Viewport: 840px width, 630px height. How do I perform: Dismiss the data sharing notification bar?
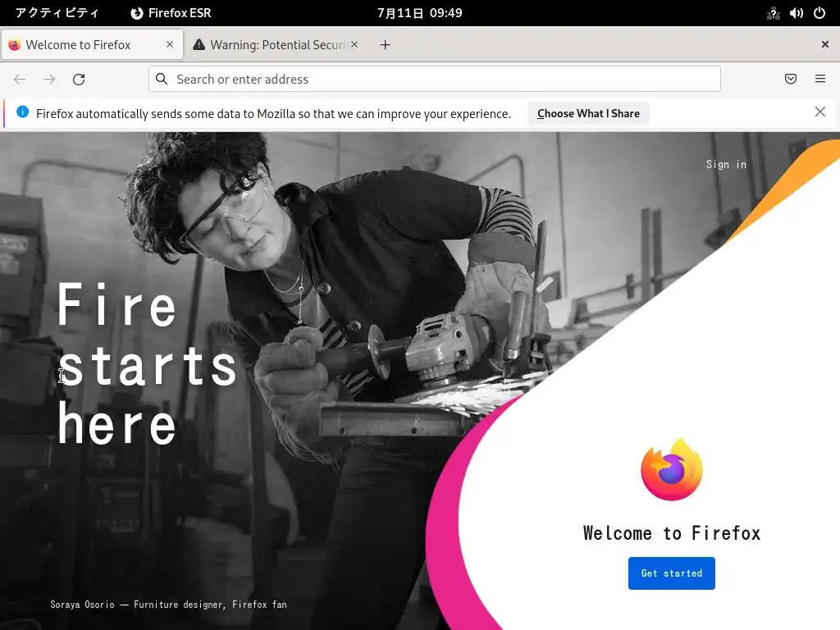tap(820, 112)
